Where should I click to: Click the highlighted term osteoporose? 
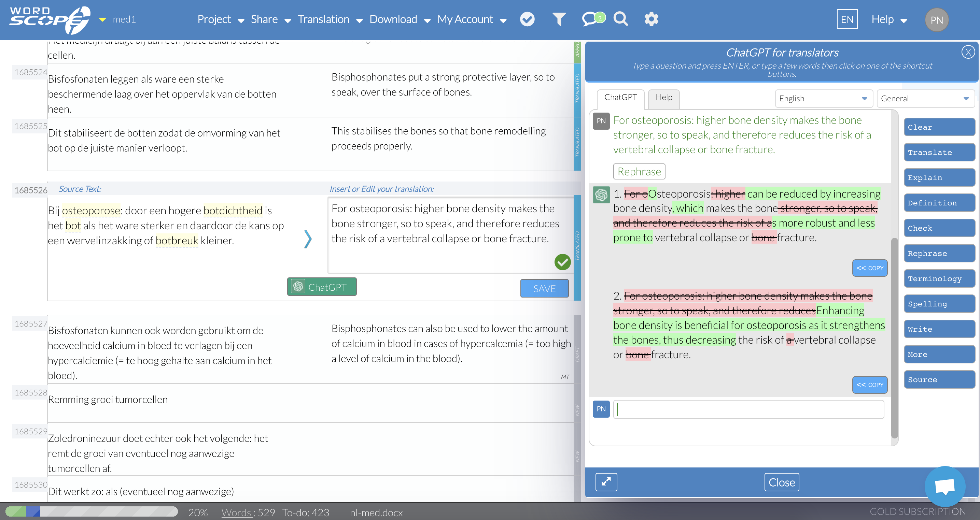[x=91, y=211]
